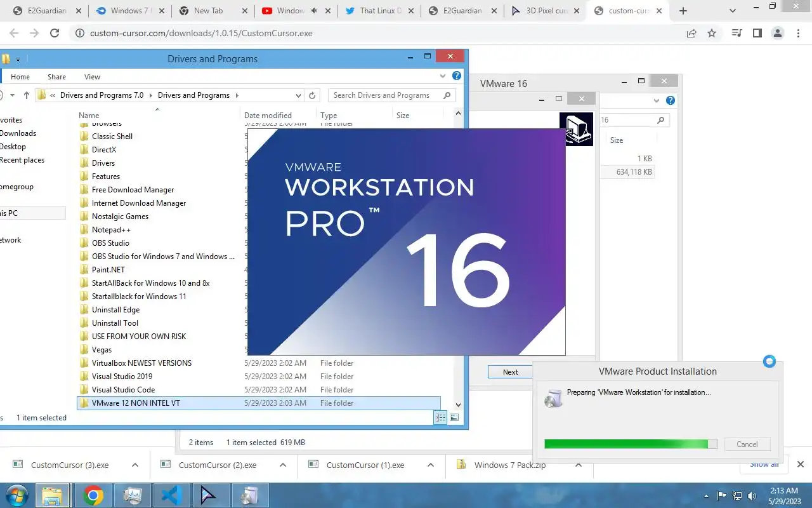The width and height of the screenshot is (812, 508).
Task: Open CustomCursor (3).exe download options
Action: pos(135,465)
